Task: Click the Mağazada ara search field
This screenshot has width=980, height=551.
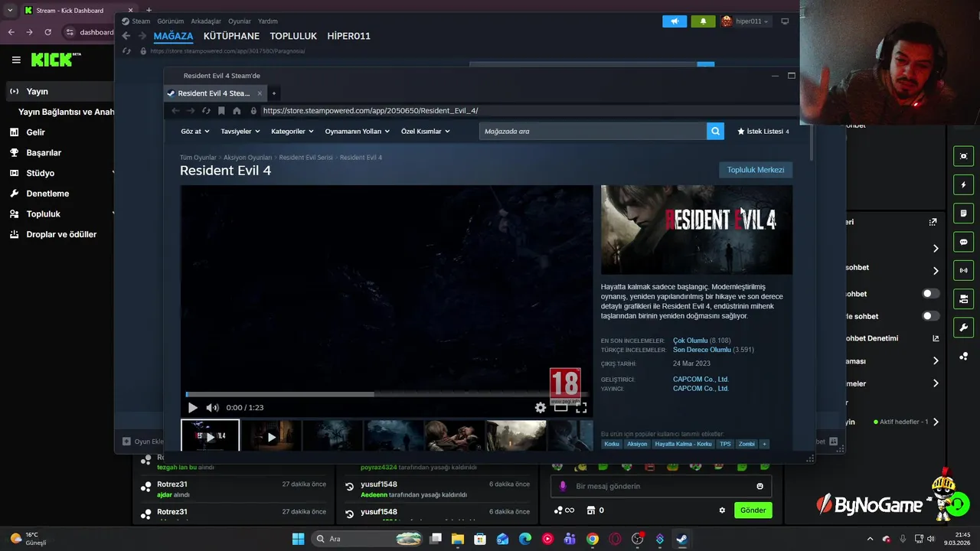Action: (593, 132)
